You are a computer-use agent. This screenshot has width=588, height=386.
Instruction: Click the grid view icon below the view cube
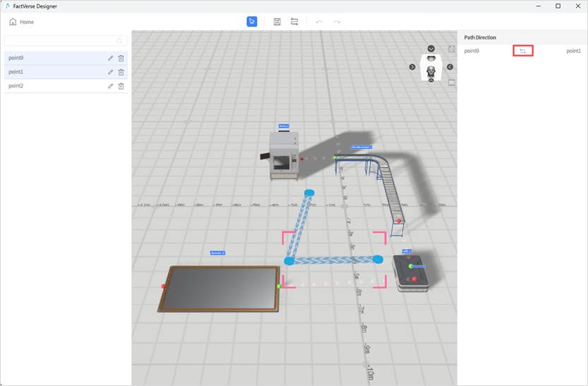(452, 83)
